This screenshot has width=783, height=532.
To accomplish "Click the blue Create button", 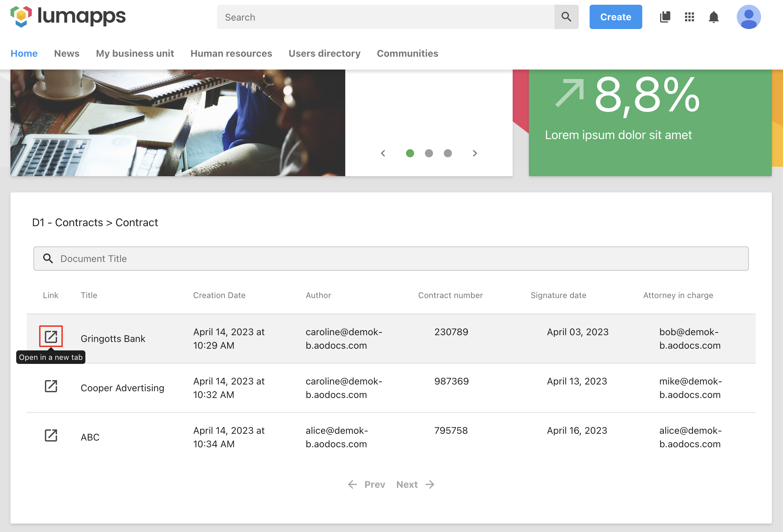I will tap(616, 17).
